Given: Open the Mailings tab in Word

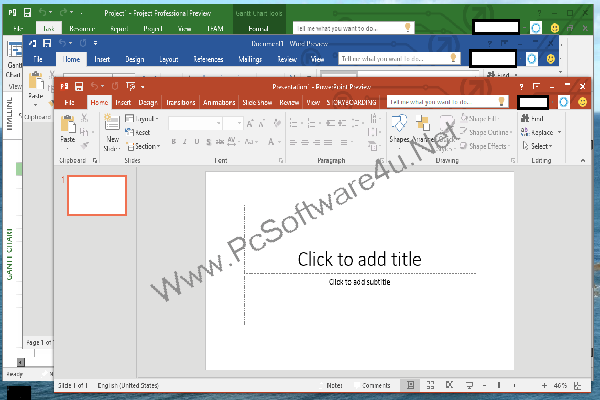Looking at the screenshot, I should [250, 59].
